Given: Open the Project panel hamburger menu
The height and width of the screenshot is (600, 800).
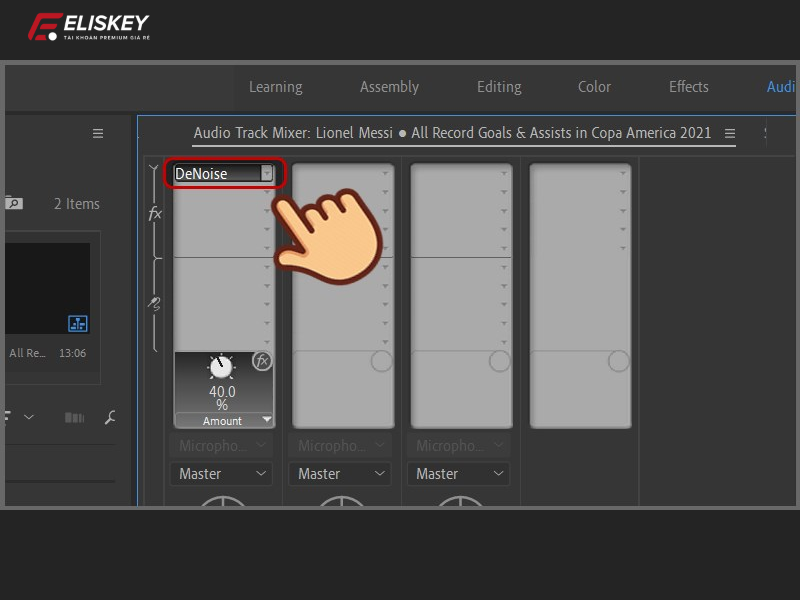Looking at the screenshot, I should (x=98, y=133).
